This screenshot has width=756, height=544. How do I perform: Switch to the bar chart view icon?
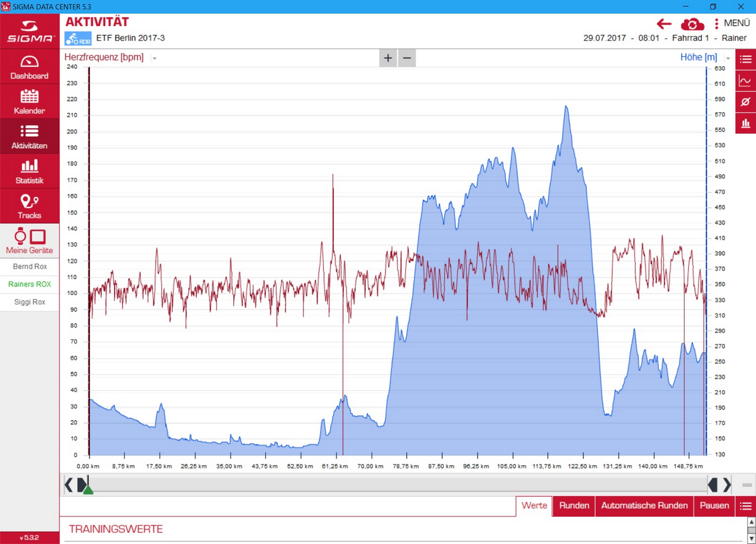pos(745,123)
